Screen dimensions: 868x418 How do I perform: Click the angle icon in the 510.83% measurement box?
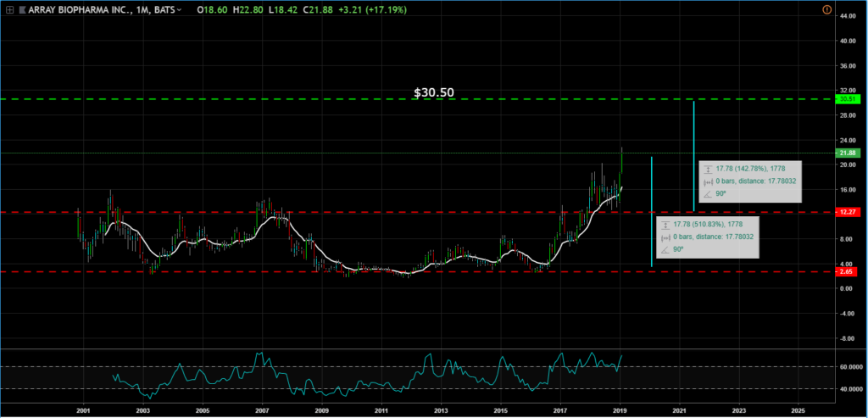click(665, 249)
